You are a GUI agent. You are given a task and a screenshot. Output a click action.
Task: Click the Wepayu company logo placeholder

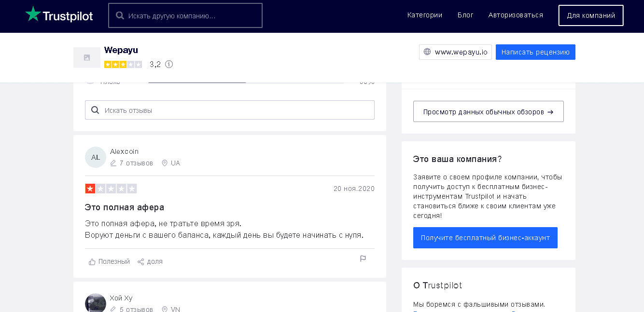[87, 57]
